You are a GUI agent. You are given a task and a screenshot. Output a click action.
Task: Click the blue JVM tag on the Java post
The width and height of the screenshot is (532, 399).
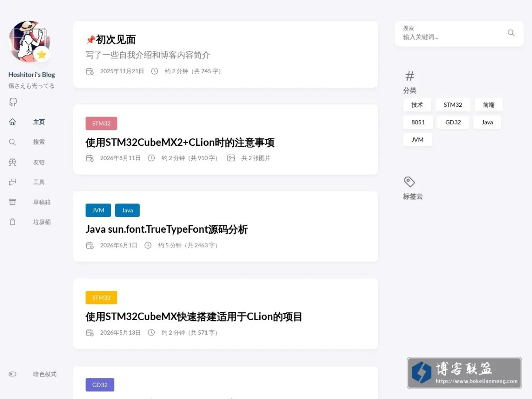coord(98,210)
